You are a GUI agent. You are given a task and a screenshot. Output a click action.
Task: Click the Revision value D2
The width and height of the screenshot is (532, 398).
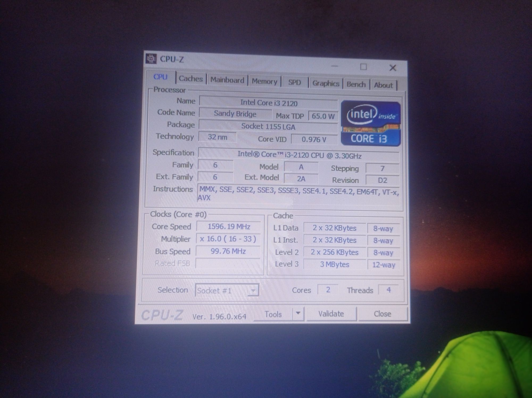point(383,180)
